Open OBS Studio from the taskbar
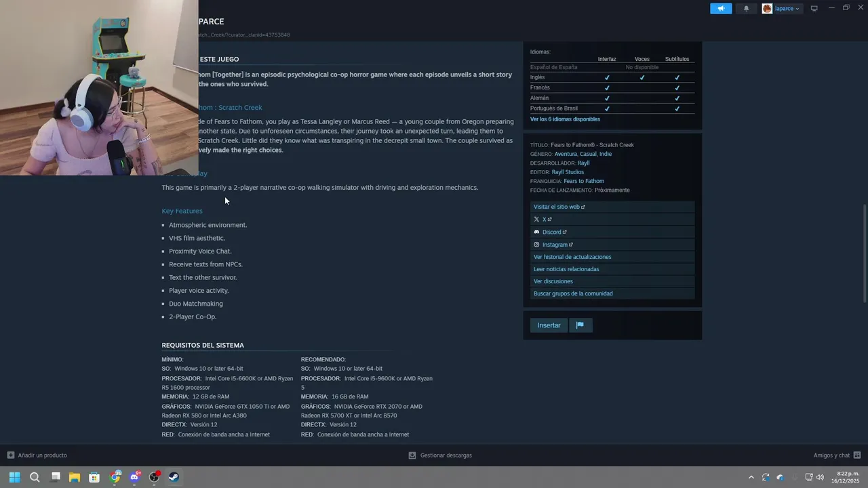Screen dimensions: 868x488 (154, 477)
